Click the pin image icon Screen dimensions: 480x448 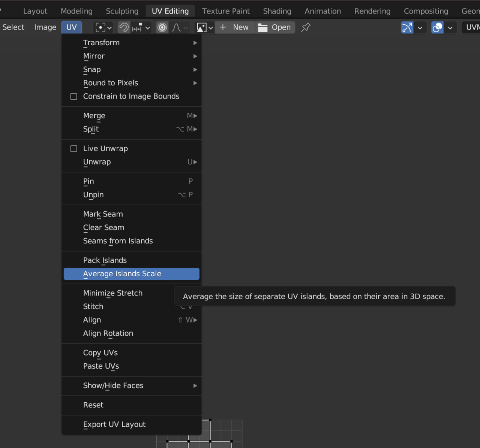point(306,27)
